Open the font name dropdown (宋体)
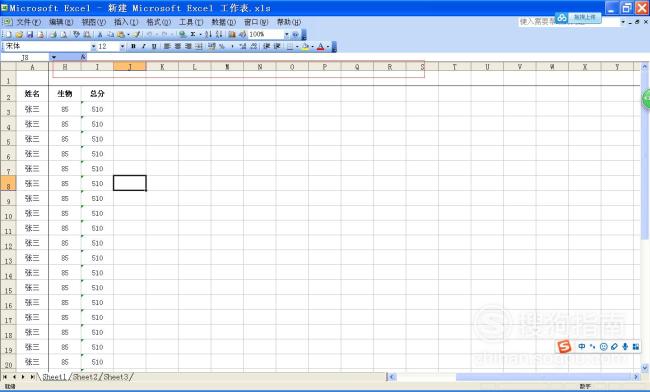Viewport: 650px width, 392px height. click(x=94, y=46)
